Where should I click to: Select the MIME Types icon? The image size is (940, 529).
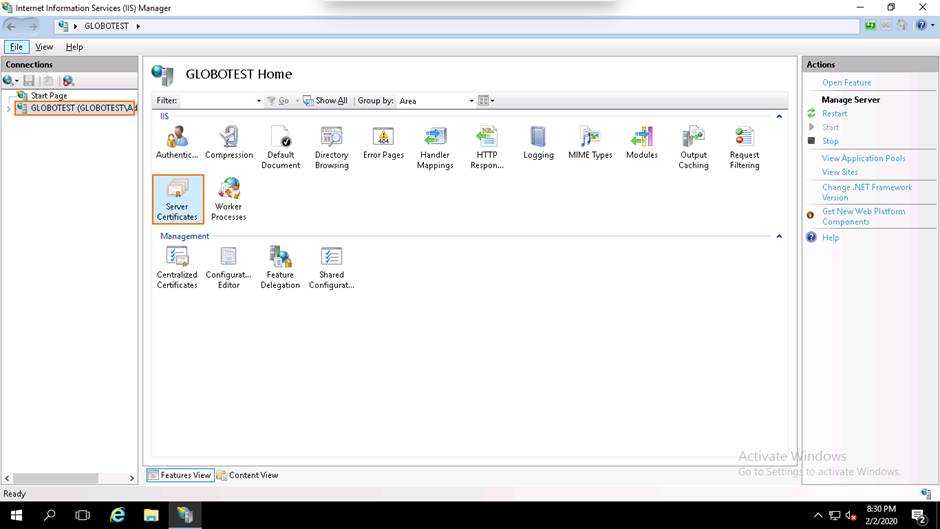[x=590, y=143]
